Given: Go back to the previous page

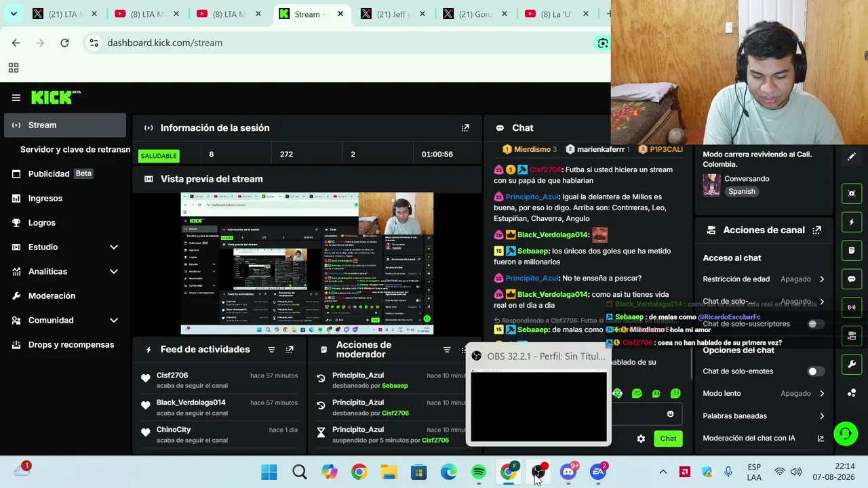Looking at the screenshot, I should 16,43.
